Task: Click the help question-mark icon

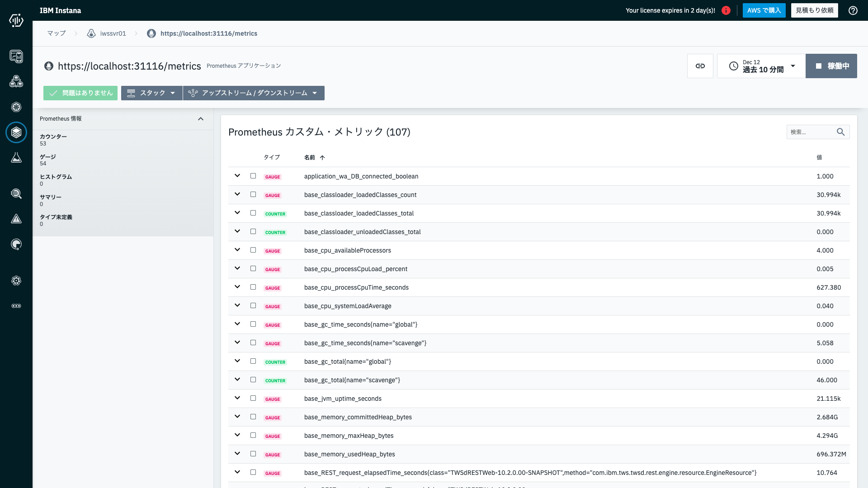Action: pyautogui.click(x=853, y=10)
